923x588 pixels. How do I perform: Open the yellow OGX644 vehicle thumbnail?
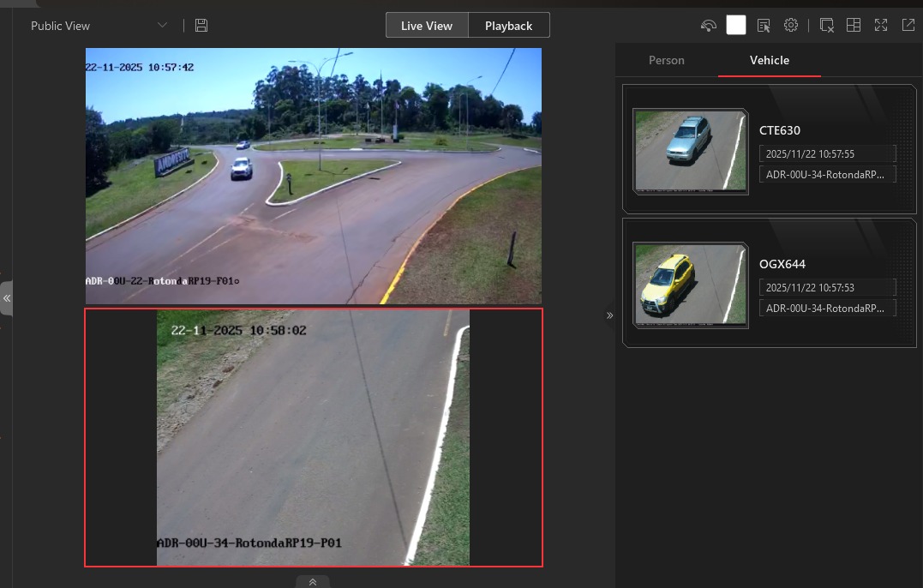pyautogui.click(x=690, y=285)
